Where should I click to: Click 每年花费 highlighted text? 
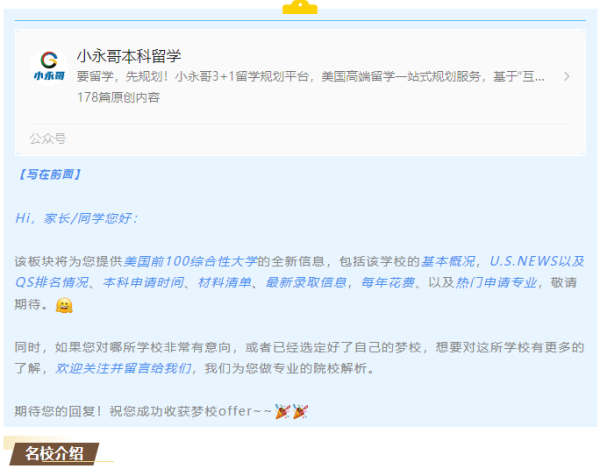[x=388, y=282]
